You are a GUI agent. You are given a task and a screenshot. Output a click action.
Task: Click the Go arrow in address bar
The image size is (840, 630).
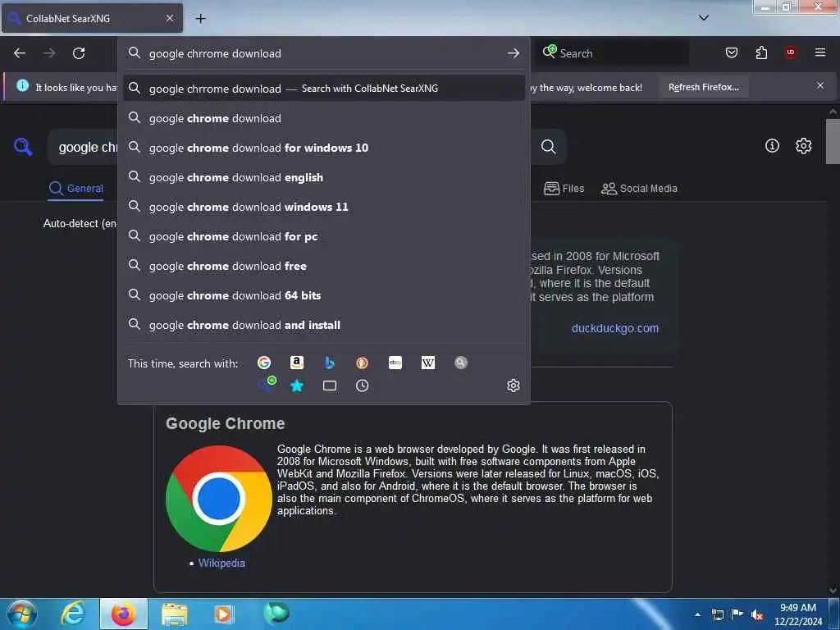[x=514, y=53]
